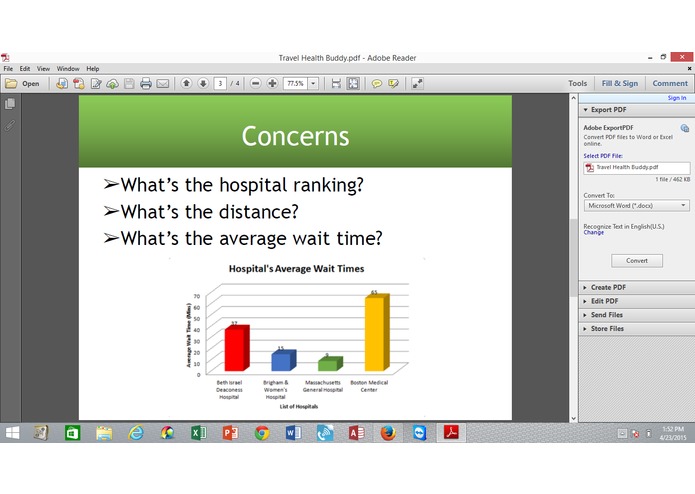The image size is (695, 494).
Task: Open TeamViewer from the taskbar
Action: (x=419, y=433)
